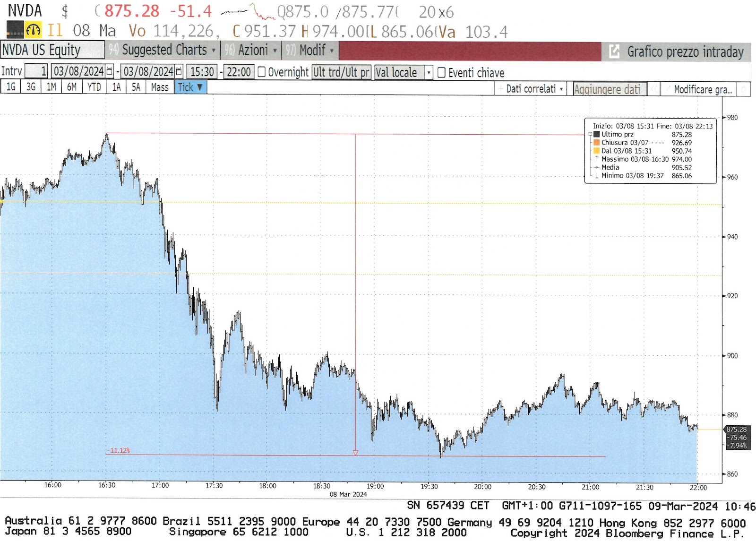Click the red arrowhead on the measurement line
The height and width of the screenshot is (542, 756).
pyautogui.click(x=355, y=453)
